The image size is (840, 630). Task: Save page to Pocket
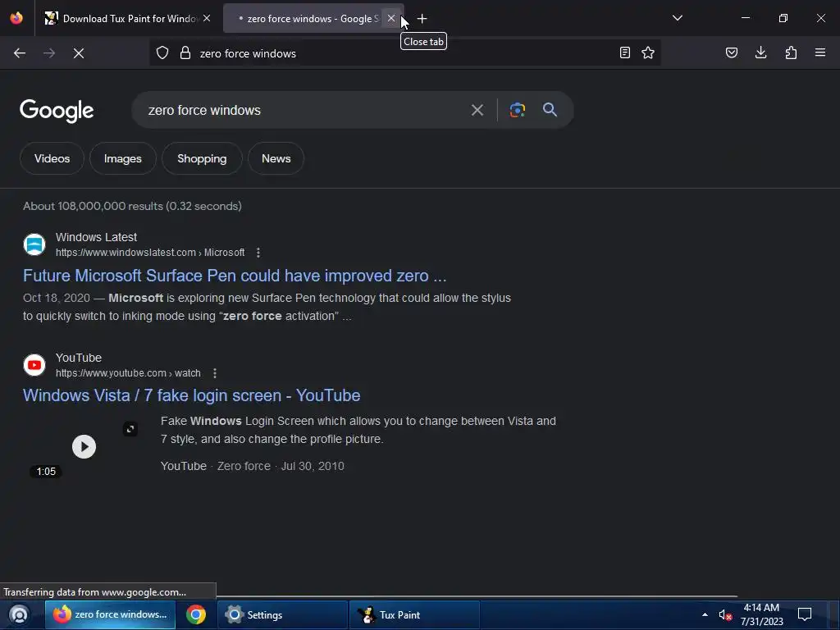point(732,52)
